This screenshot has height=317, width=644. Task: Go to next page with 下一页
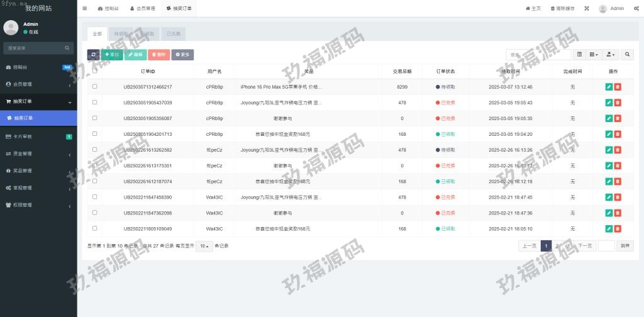[x=586, y=246]
